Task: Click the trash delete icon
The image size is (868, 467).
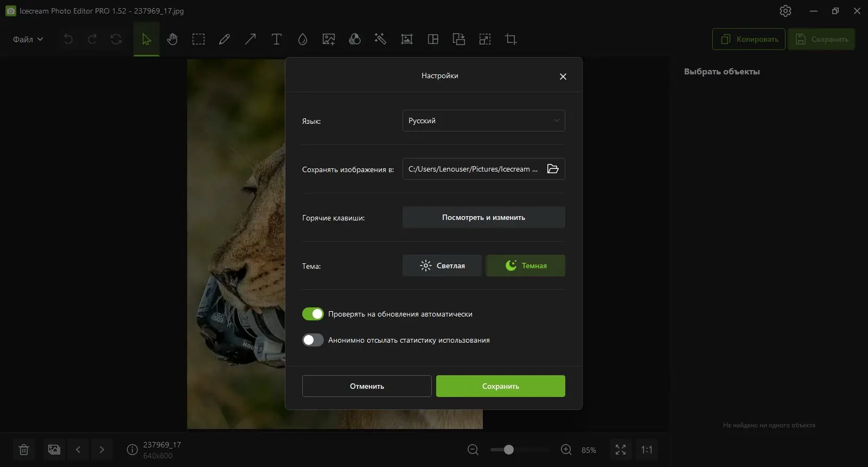Action: pos(24,450)
